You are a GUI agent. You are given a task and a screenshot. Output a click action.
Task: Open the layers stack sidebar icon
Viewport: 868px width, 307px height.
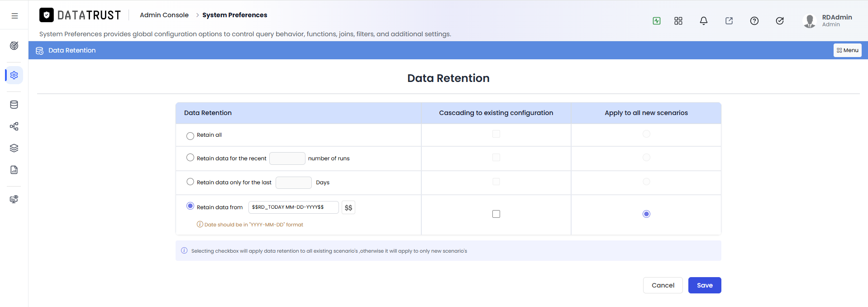(14, 148)
